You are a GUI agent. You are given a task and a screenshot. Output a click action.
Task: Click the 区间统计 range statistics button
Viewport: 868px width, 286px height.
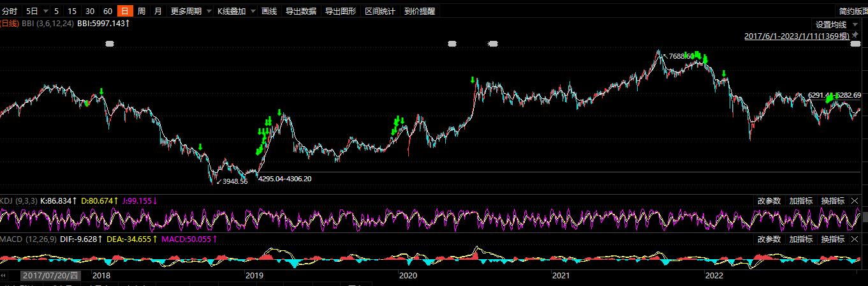(x=380, y=11)
